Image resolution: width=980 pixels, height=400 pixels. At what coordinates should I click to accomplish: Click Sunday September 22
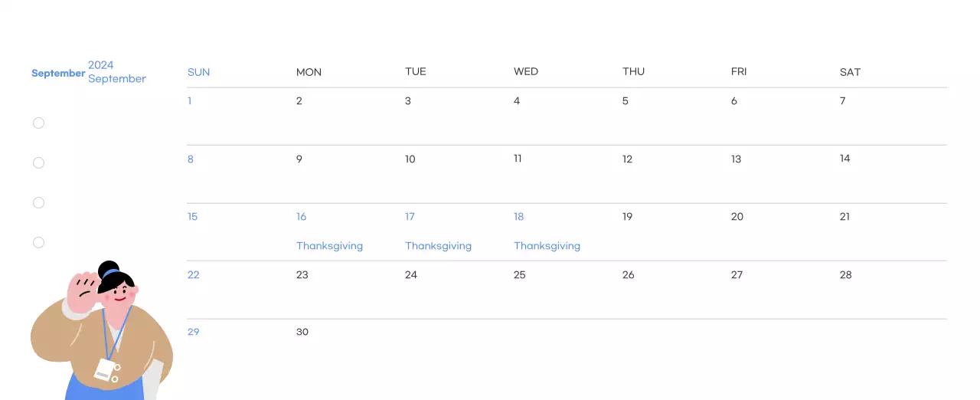pos(193,275)
